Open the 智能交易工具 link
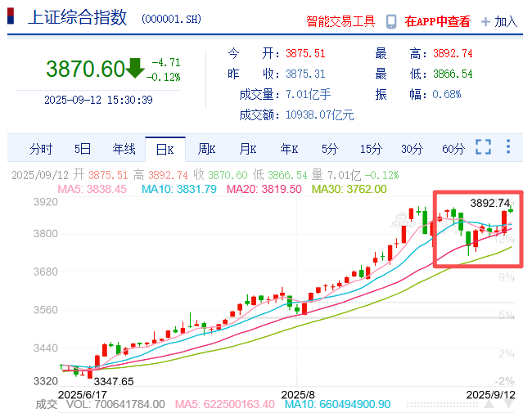This screenshot has height=413, width=532. pyautogui.click(x=340, y=21)
